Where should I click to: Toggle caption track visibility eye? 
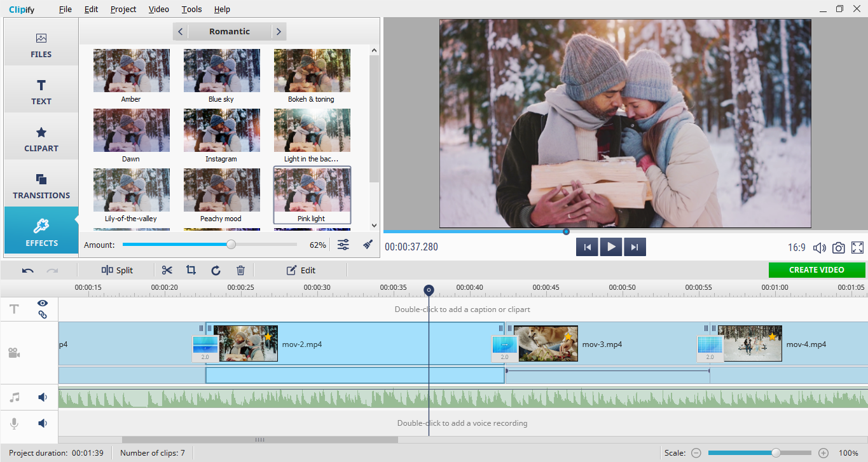pyautogui.click(x=43, y=303)
